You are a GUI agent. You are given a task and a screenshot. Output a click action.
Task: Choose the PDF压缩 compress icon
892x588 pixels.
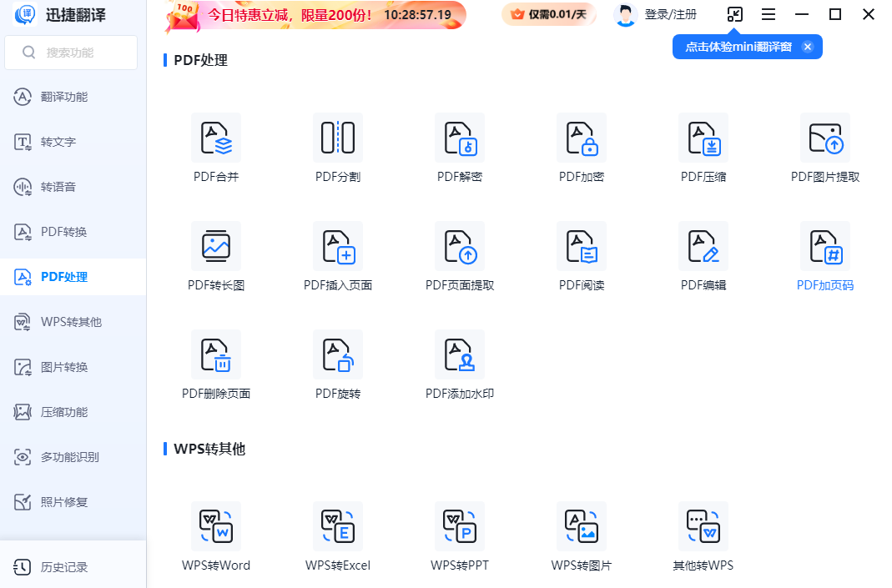[x=703, y=138]
